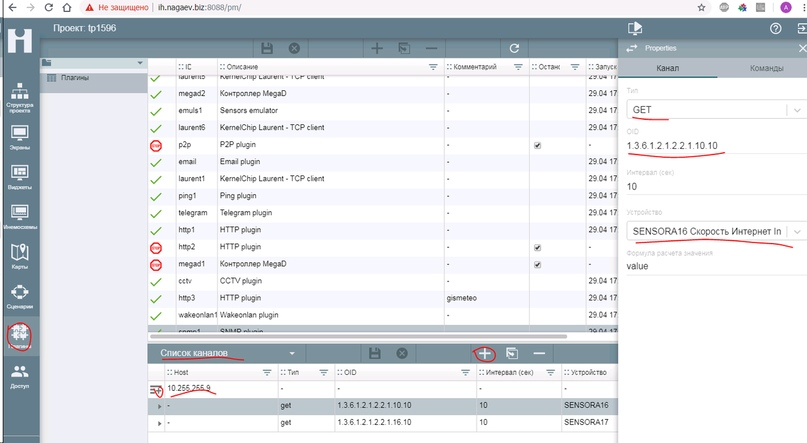The image size is (807, 443).
Task: Save plugin table changes in top toolbar
Action: (267, 48)
